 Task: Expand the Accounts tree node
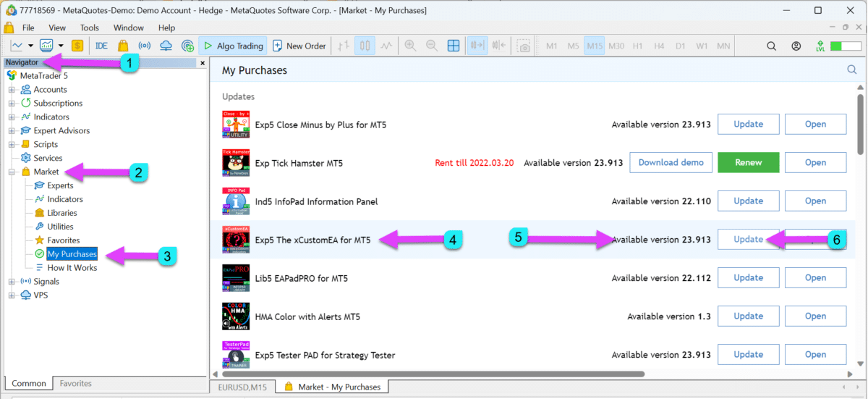12,90
